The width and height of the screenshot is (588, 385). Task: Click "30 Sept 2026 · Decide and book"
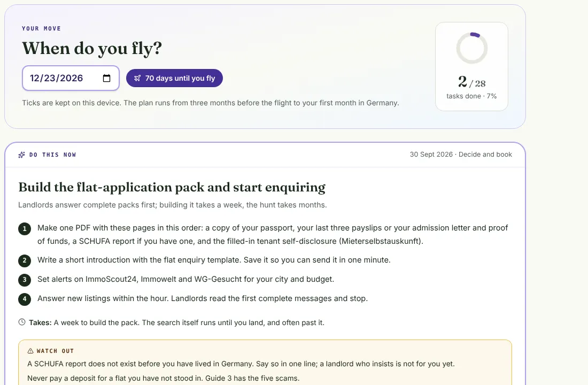pos(461,154)
